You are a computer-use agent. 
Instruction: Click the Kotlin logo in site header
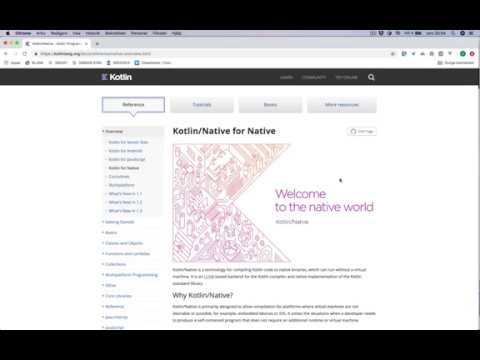[117, 77]
